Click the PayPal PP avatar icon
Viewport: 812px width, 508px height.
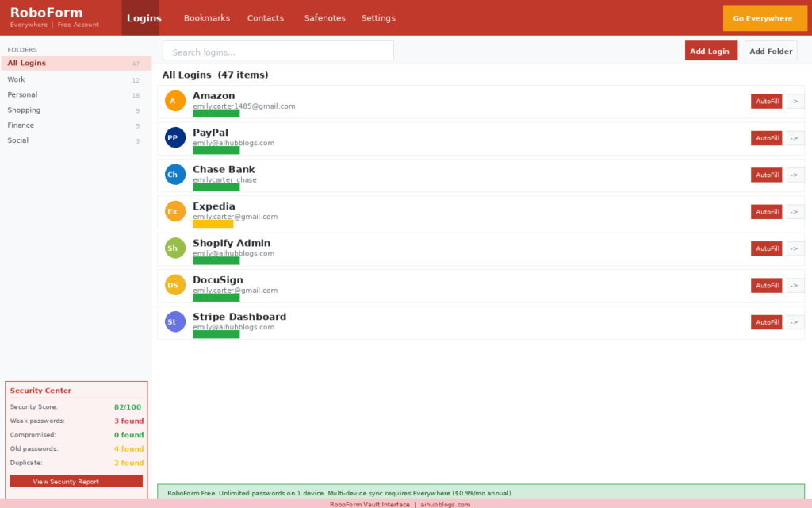click(175, 137)
